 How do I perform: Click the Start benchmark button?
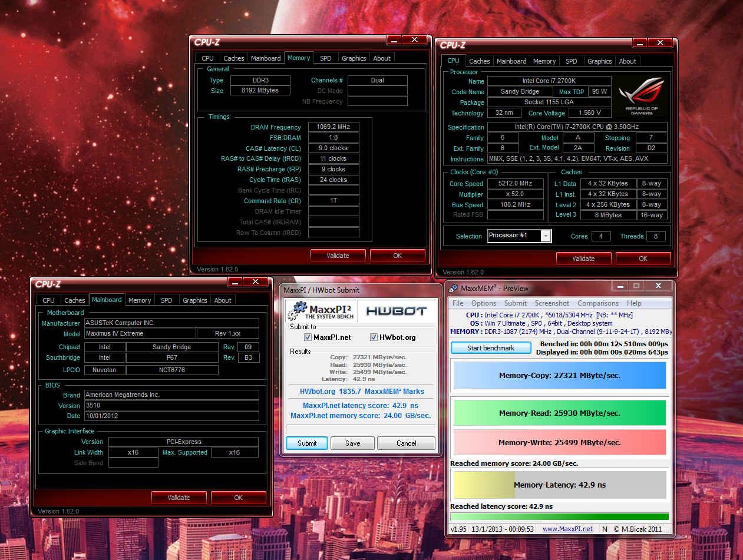[x=491, y=348]
